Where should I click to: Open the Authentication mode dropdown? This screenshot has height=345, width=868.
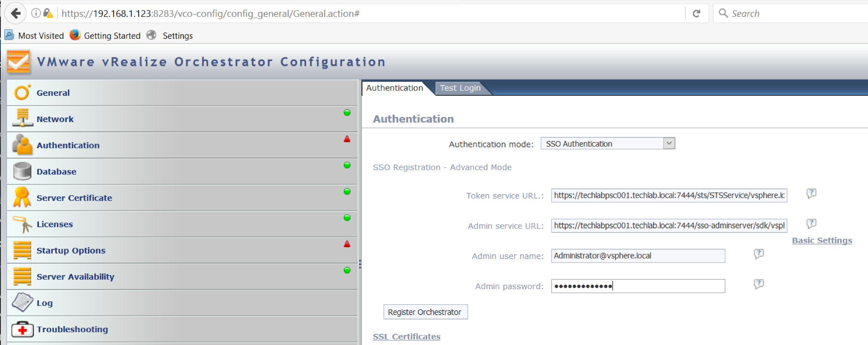608,143
